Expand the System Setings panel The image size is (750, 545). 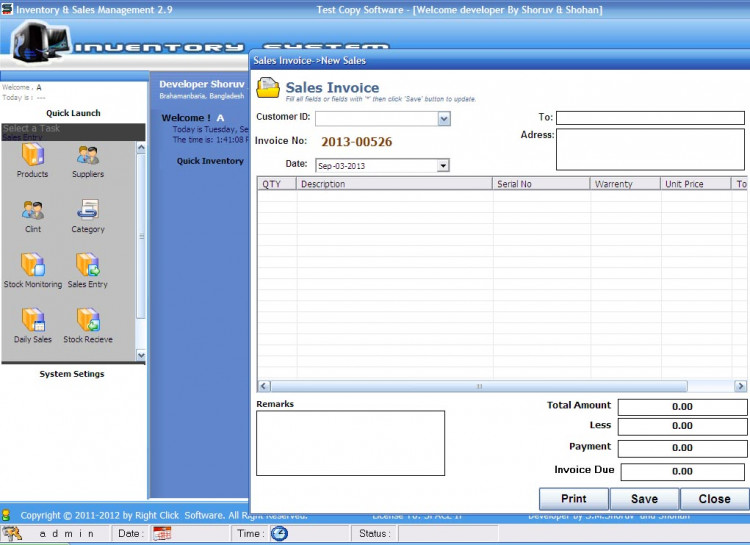[x=72, y=374]
